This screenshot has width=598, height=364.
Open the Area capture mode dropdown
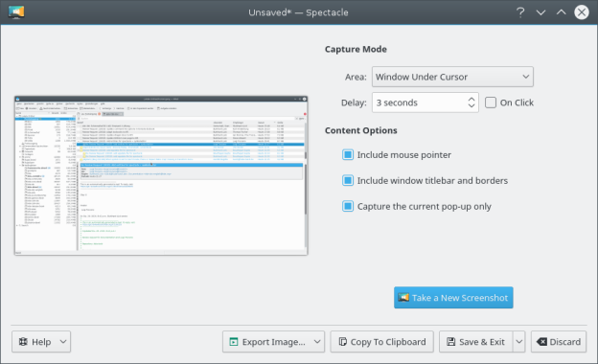coord(452,77)
